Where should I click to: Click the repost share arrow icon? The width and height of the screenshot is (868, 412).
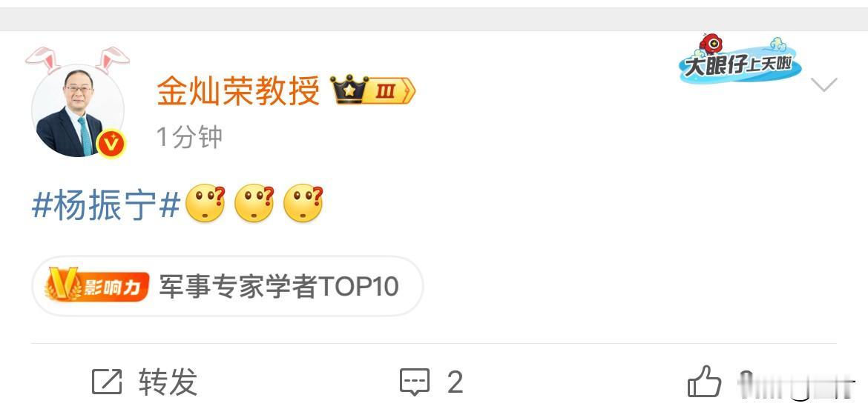tap(107, 382)
